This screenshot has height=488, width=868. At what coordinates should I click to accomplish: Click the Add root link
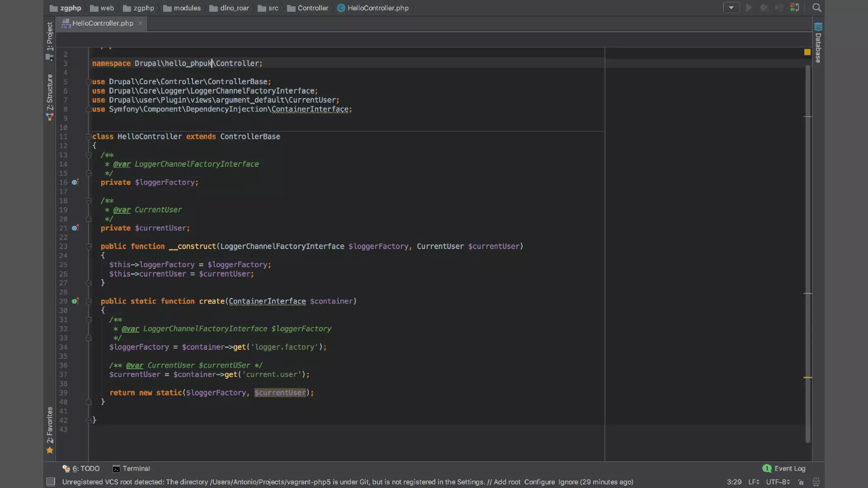tap(507, 482)
